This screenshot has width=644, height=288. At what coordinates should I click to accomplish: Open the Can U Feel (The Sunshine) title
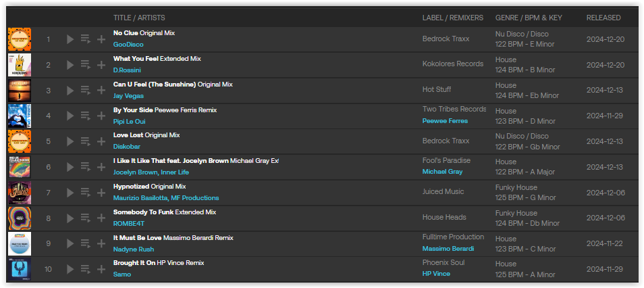155,85
